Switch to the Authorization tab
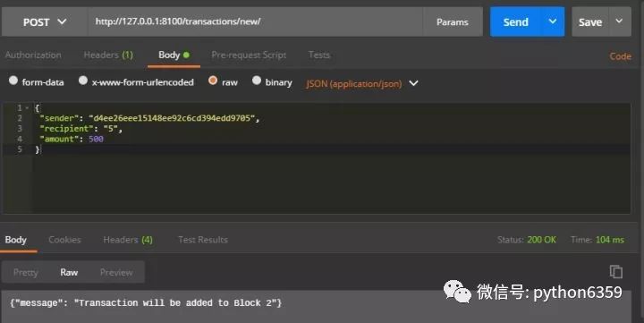This screenshot has width=644, height=323. 33,55
